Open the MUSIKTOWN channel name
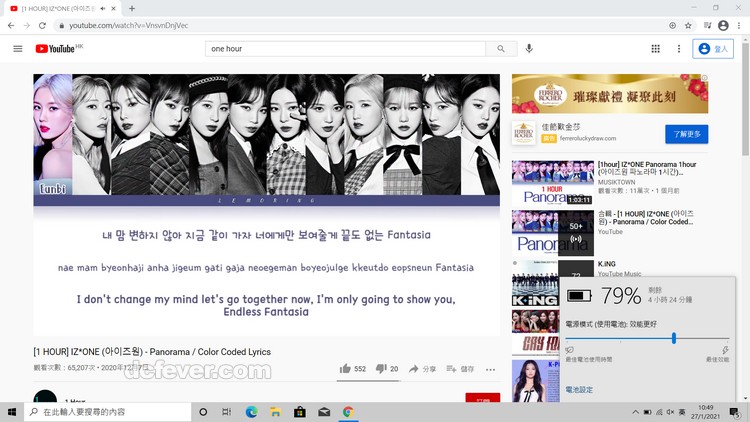This screenshot has height=422, width=750. tap(617, 182)
